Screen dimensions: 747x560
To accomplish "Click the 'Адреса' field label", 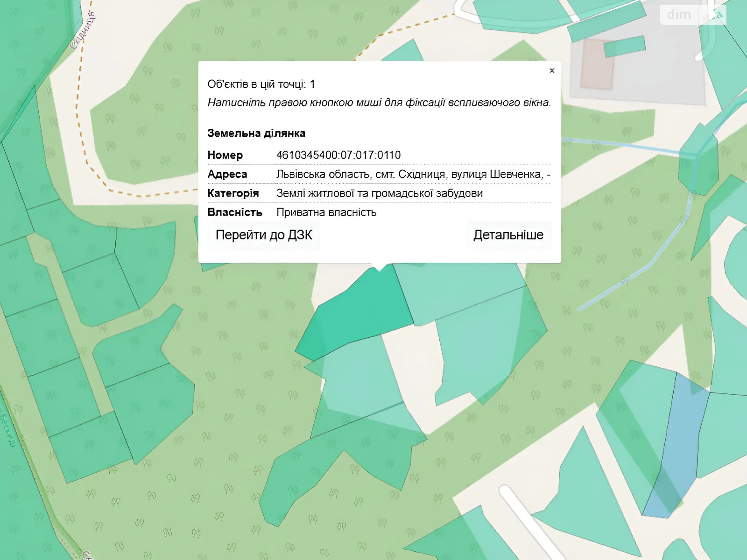I will (227, 174).
